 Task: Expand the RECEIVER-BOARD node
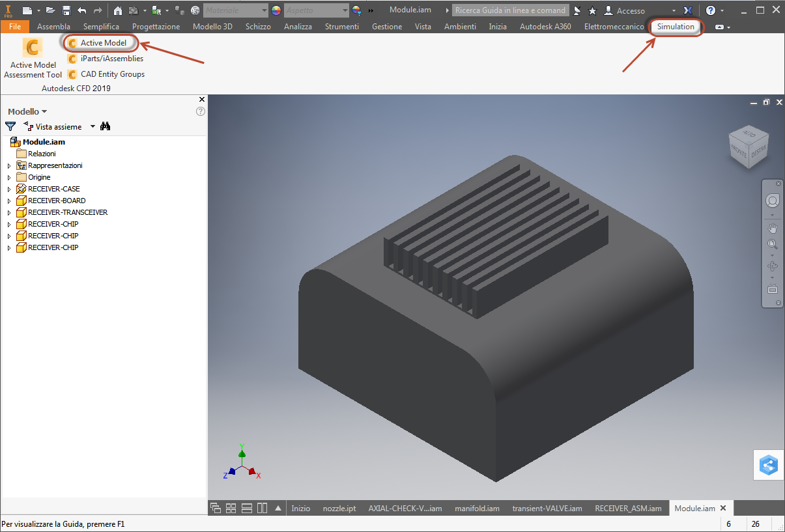(9, 201)
